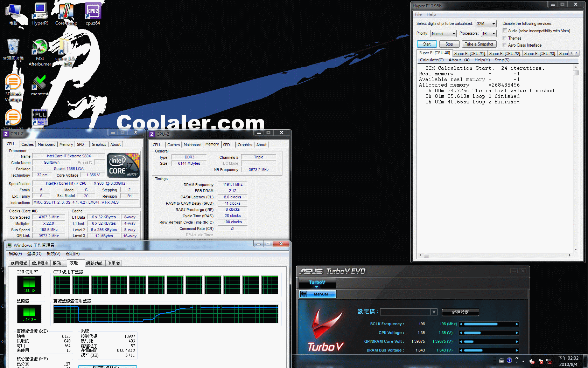Click left arrow on CPU Voltage slider
Viewport: 588px width, 368px height.
(461, 333)
